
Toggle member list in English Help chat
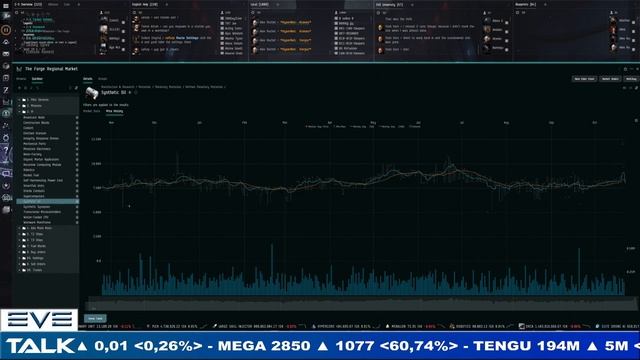[x=222, y=13]
